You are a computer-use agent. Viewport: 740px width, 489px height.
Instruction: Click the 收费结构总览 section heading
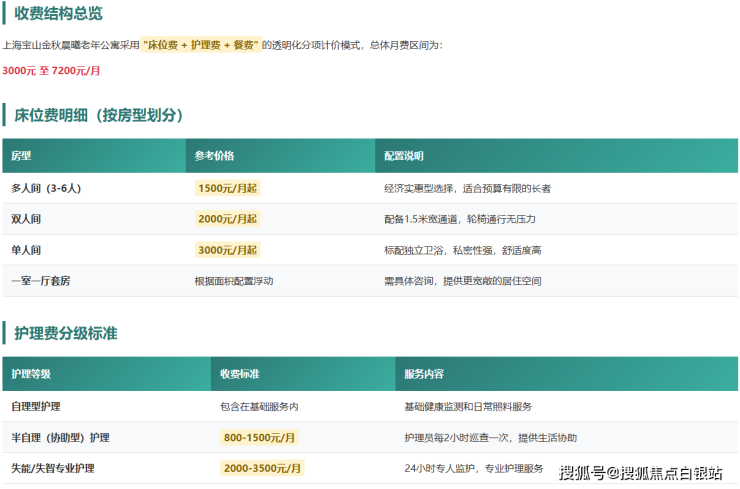tap(59, 14)
